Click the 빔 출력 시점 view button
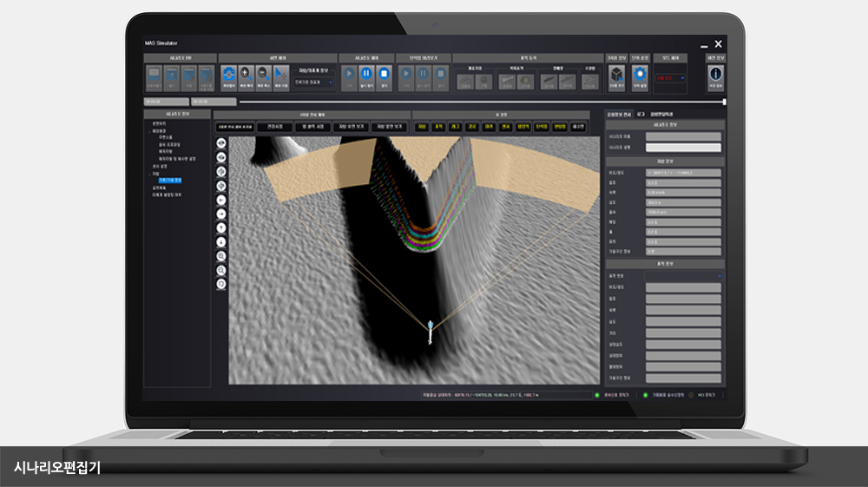This screenshot has height=487, width=868. pyautogui.click(x=312, y=127)
